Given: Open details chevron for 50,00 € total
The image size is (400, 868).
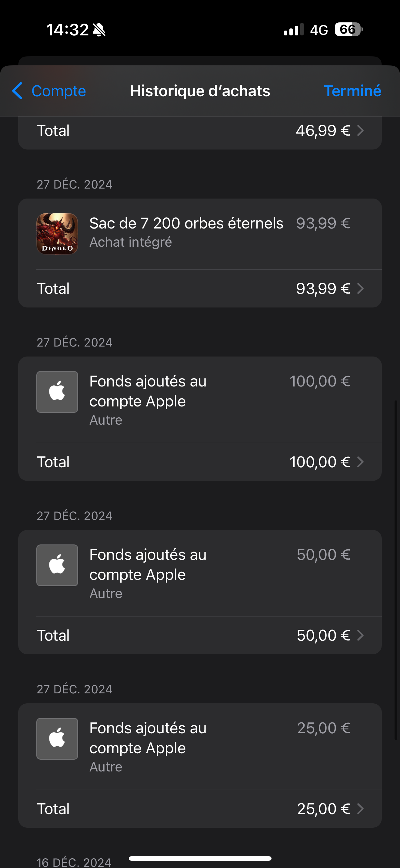Looking at the screenshot, I should click(360, 635).
